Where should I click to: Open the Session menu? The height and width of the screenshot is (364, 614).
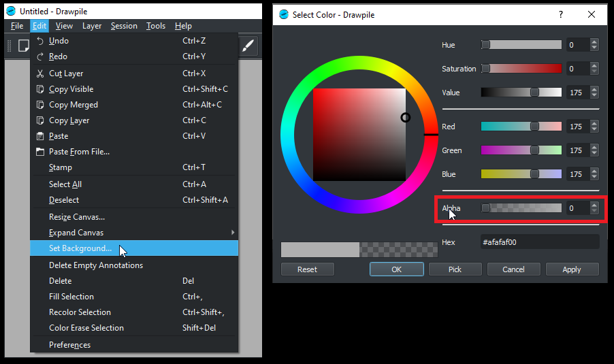pos(124,26)
